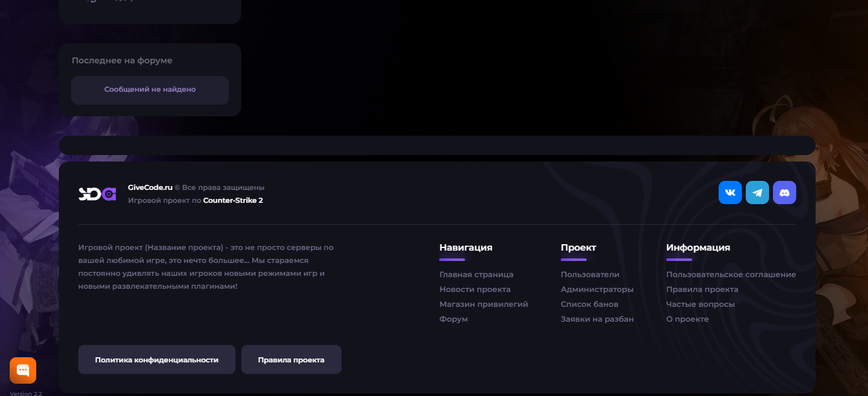Viewport: 868px width, 396px height.
Task: View Администраторы link
Action: 597,289
